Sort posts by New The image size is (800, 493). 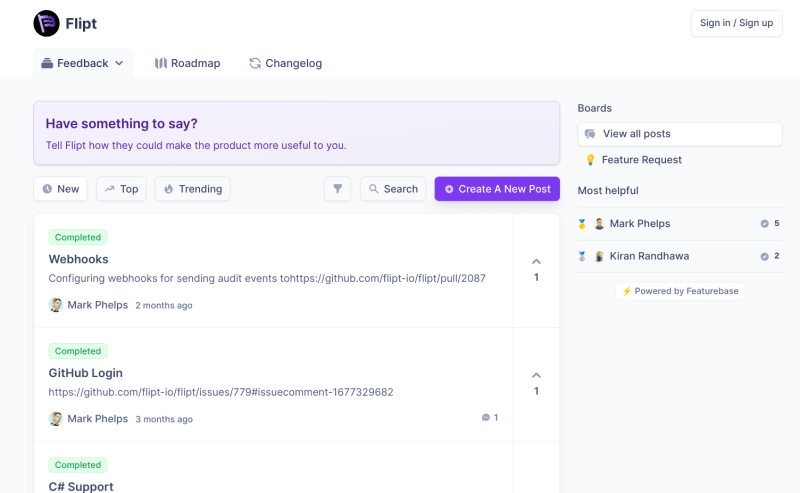(x=60, y=189)
